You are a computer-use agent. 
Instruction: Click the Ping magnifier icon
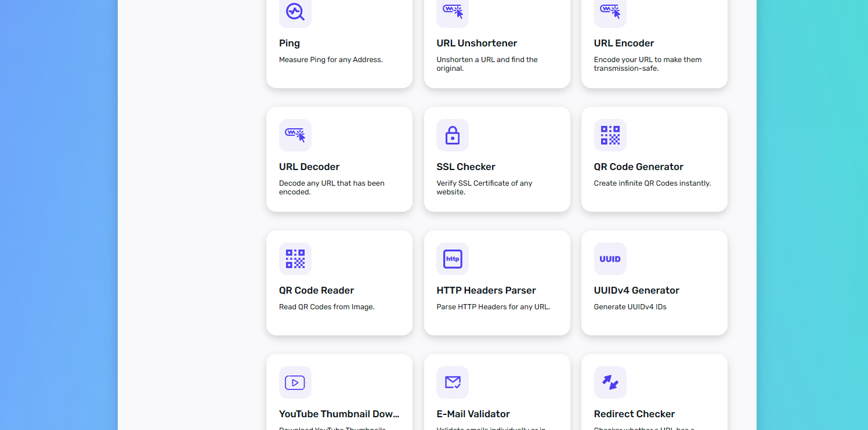(x=295, y=12)
